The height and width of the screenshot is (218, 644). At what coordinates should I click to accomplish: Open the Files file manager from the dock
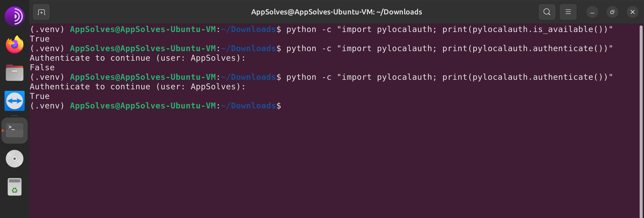click(14, 72)
